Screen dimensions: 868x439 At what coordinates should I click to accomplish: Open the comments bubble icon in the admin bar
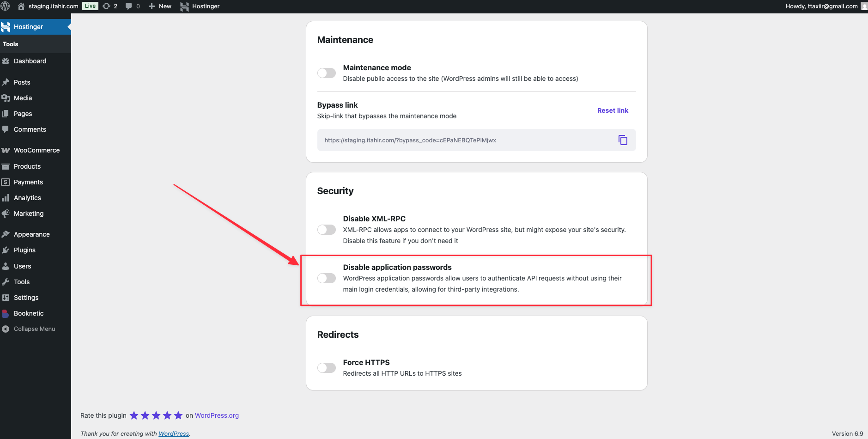click(129, 6)
